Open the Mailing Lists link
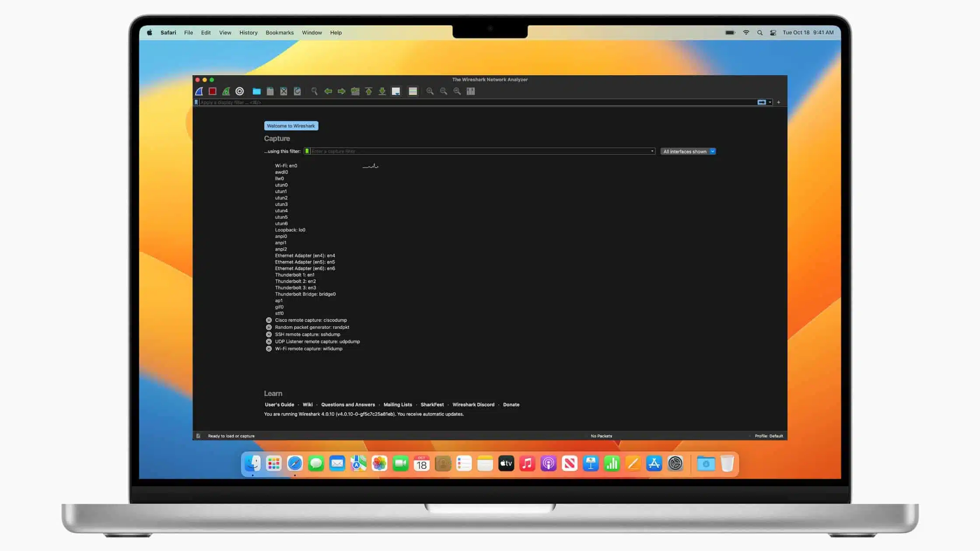 (398, 405)
